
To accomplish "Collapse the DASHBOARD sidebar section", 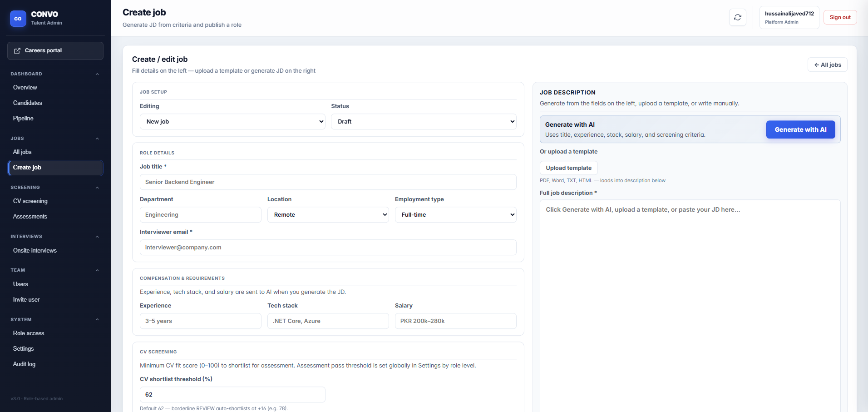I will tap(97, 74).
